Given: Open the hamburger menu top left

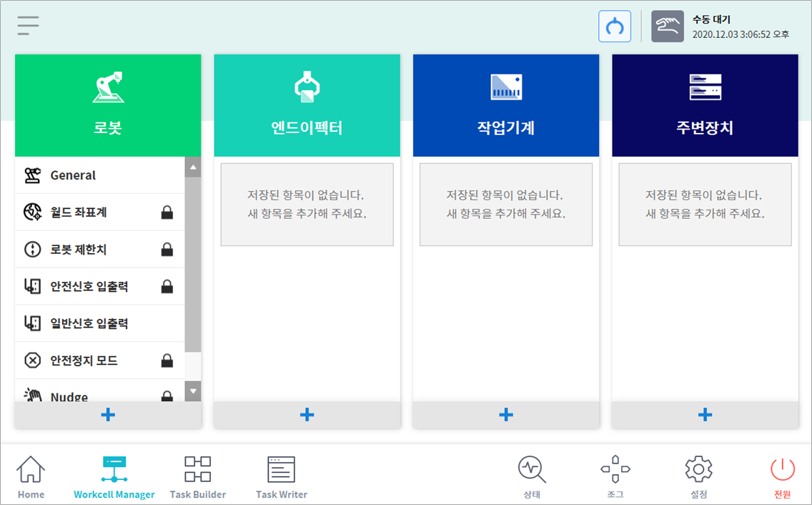Looking at the screenshot, I should (27, 25).
